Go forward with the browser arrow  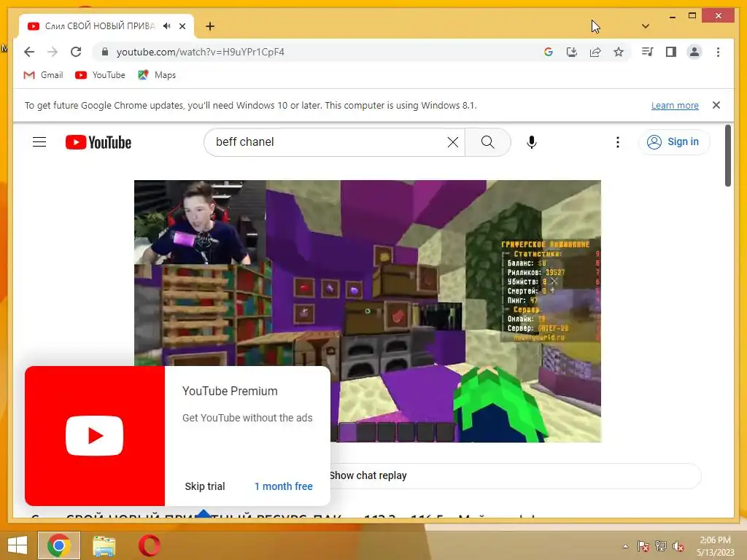coord(53,52)
